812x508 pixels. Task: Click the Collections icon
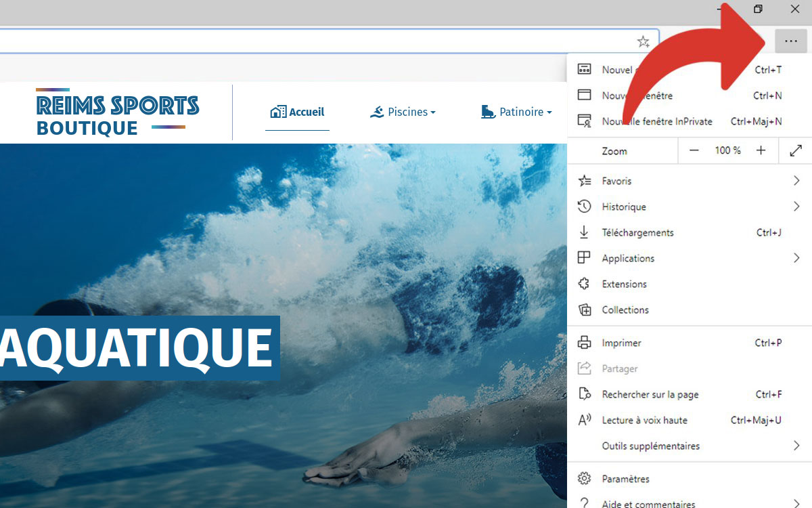(x=584, y=310)
